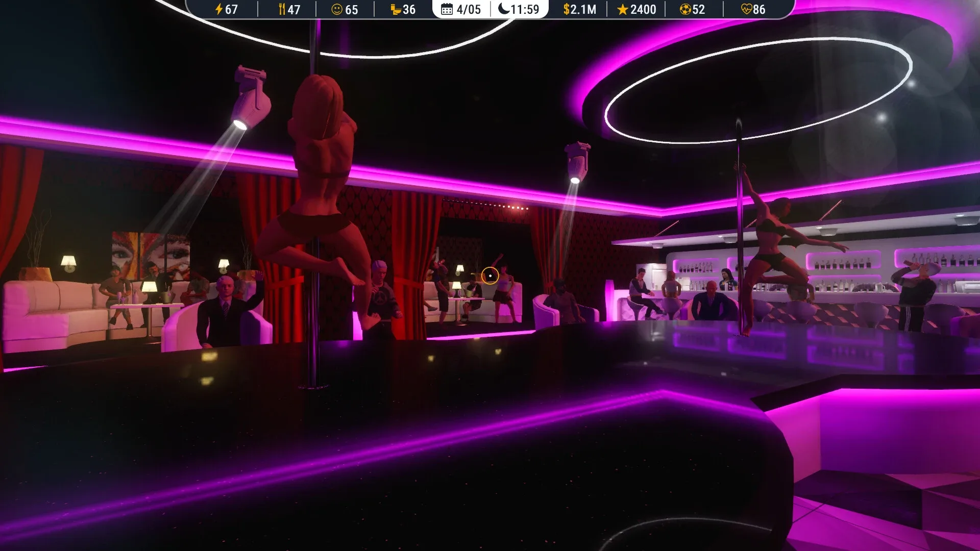Click the lightning energy icon showing 67

tap(218, 9)
